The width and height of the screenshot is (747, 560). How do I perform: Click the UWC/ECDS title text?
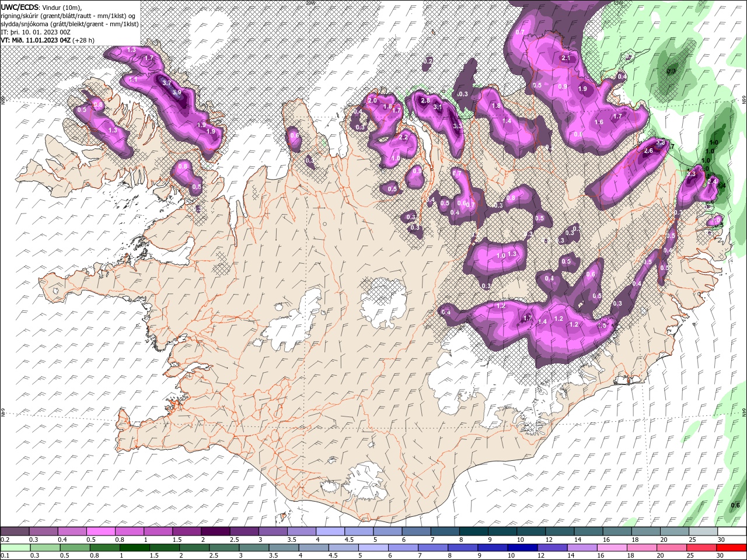[19, 6]
